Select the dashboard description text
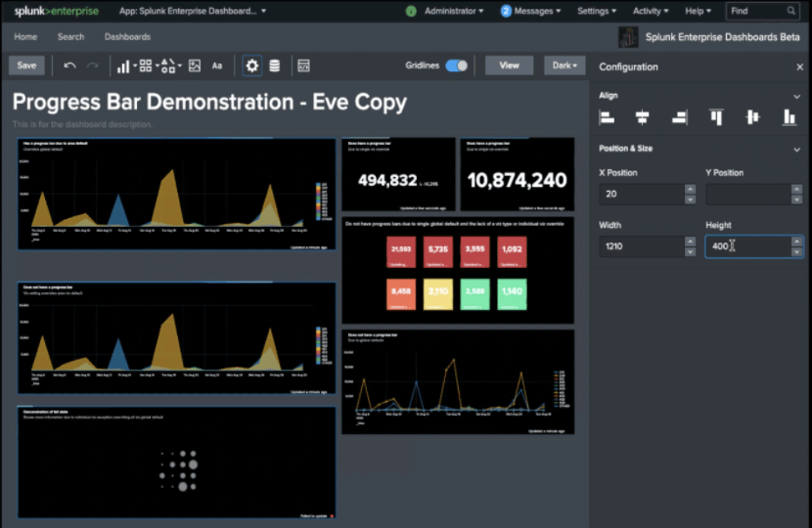Image resolution: width=812 pixels, height=528 pixels. (82, 124)
